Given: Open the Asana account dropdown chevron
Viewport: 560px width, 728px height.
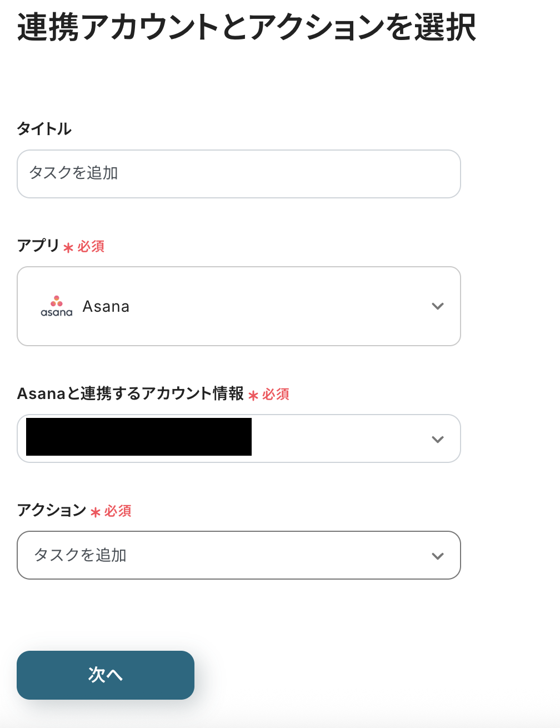Looking at the screenshot, I should pos(438,439).
